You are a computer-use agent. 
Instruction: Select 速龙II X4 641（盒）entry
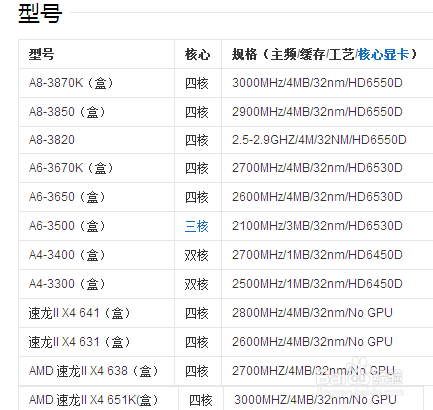(79, 313)
